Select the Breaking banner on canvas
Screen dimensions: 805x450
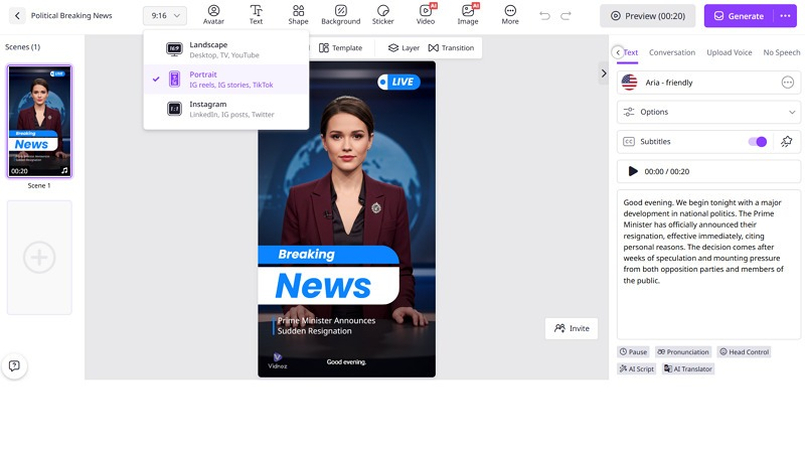328,255
